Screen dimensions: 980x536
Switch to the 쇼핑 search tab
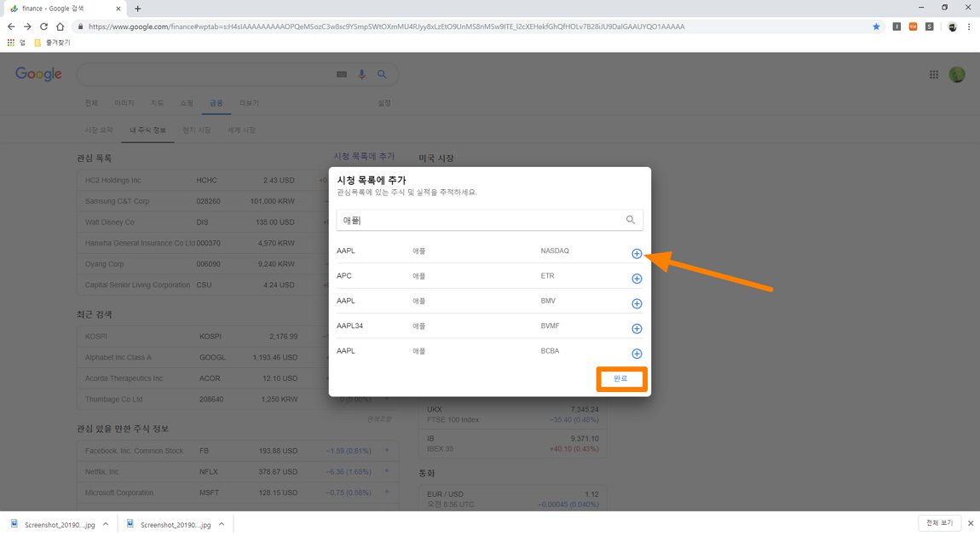point(187,103)
